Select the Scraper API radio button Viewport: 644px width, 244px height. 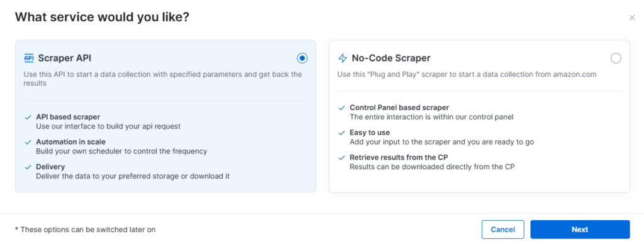click(303, 58)
